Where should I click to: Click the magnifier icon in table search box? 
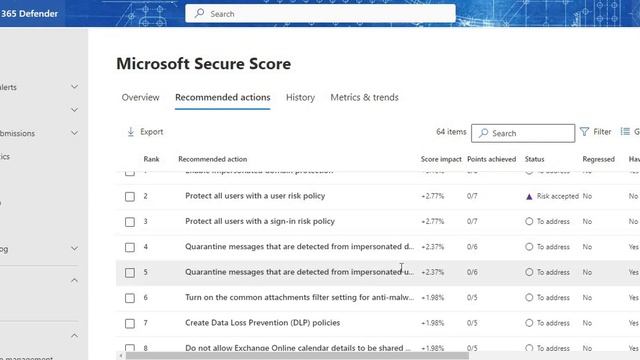click(483, 133)
